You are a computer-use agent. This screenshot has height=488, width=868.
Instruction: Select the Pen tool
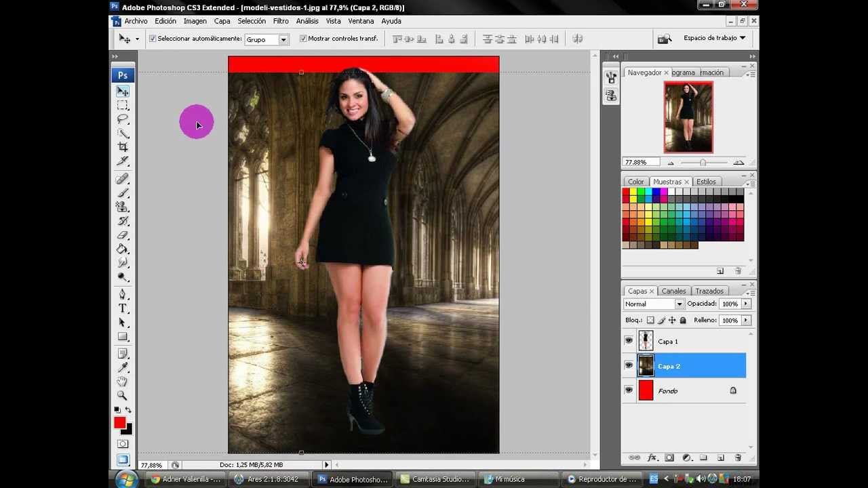click(x=123, y=294)
